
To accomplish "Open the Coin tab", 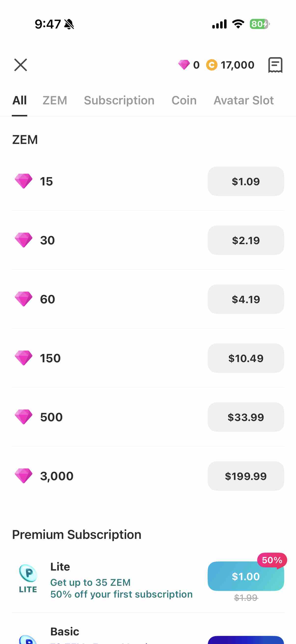I will [184, 100].
